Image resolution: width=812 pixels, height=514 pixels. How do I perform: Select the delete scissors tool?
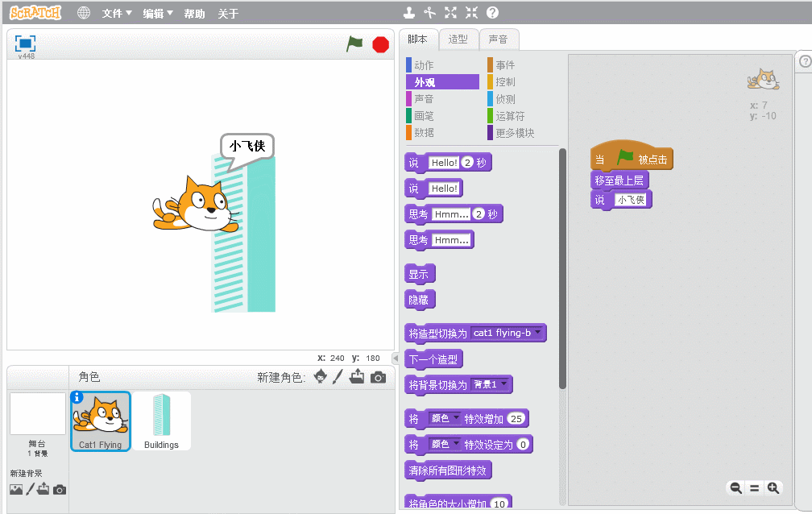click(429, 12)
